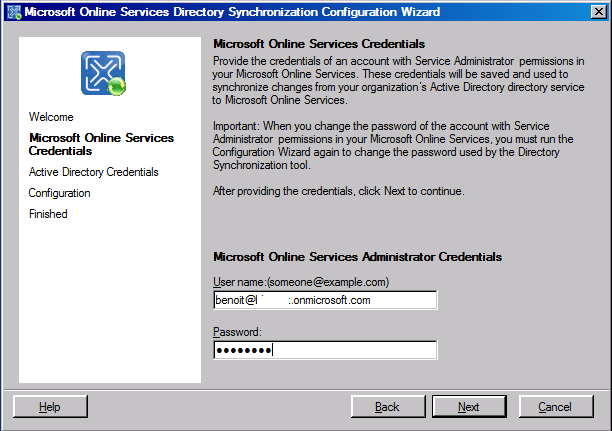The width and height of the screenshot is (612, 431).
Task: Select the Welcome step in the sidebar
Action: (x=51, y=117)
